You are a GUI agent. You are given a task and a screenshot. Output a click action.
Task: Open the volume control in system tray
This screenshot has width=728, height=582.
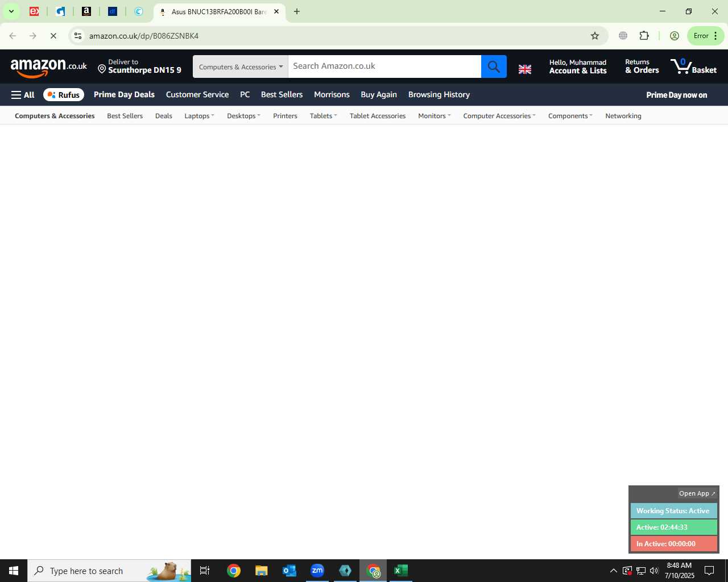[x=654, y=571]
